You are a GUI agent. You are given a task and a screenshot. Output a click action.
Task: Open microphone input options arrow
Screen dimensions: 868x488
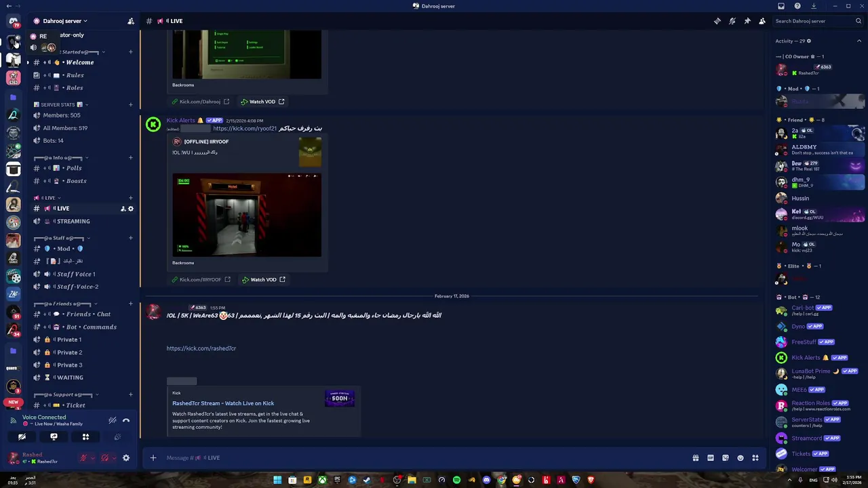[x=92, y=458]
